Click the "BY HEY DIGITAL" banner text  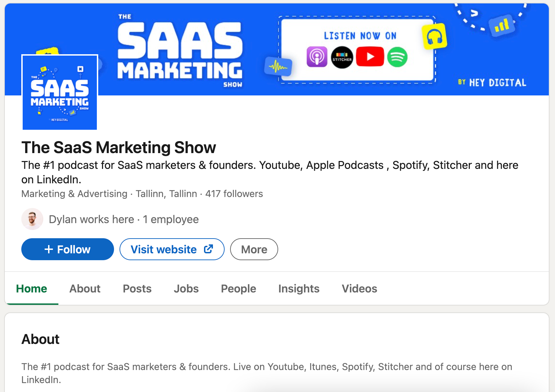click(x=492, y=83)
